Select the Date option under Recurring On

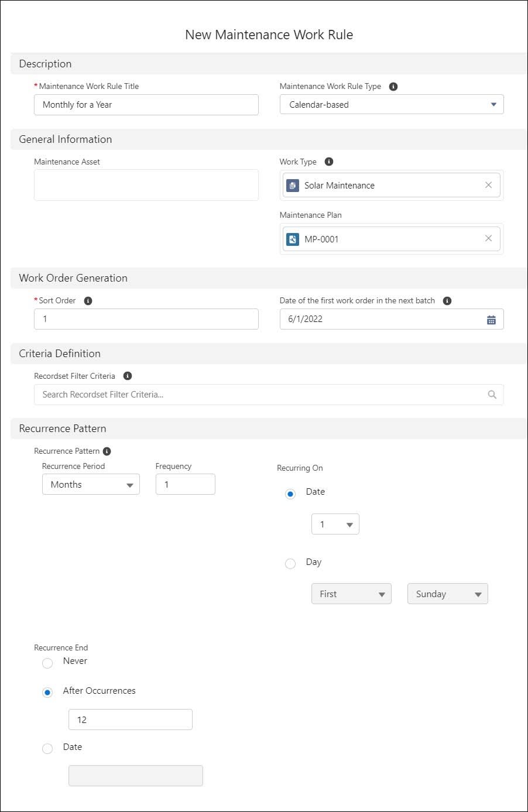click(x=290, y=494)
